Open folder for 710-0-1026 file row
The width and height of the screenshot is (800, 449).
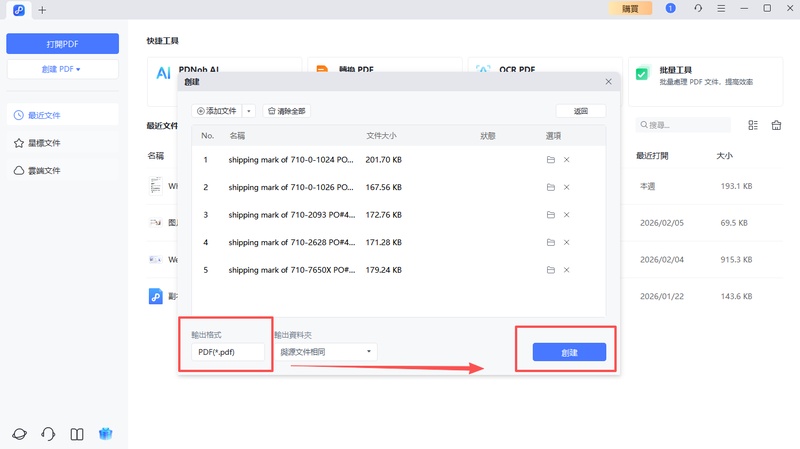coord(551,187)
